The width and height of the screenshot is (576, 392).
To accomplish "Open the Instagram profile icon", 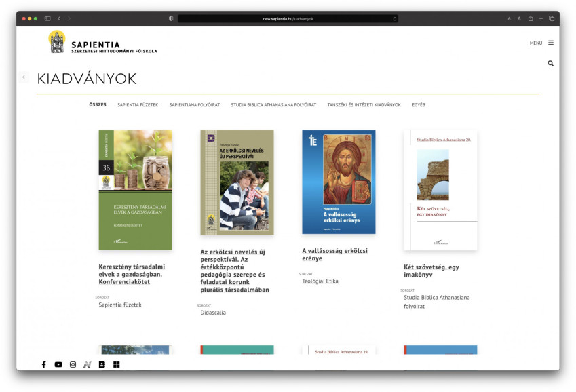I will pos(73,365).
